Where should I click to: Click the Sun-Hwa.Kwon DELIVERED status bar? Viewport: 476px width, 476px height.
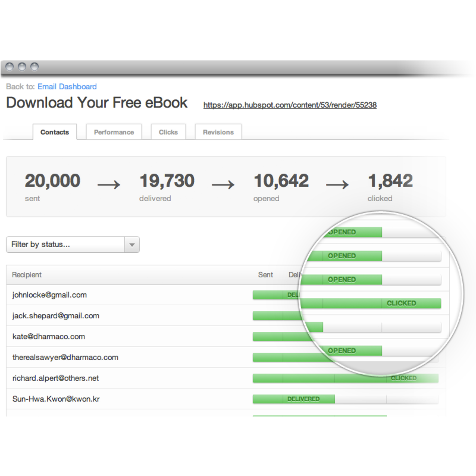point(294,399)
